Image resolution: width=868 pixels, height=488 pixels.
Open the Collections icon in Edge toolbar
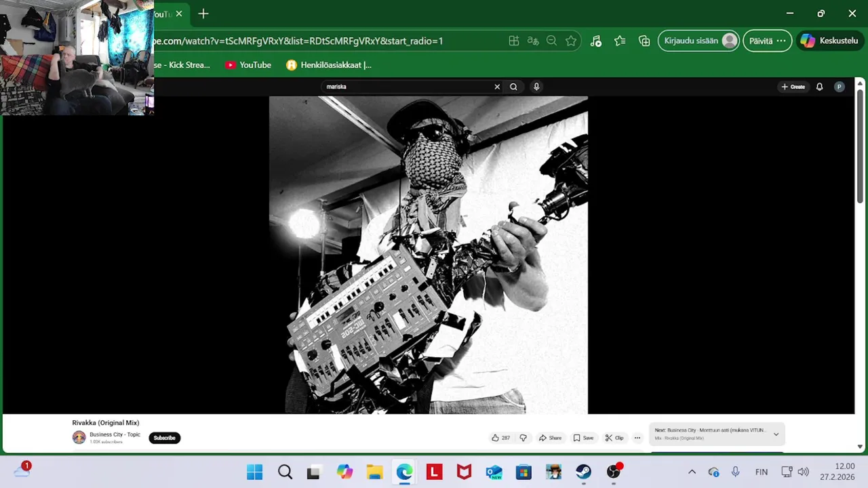coord(644,41)
